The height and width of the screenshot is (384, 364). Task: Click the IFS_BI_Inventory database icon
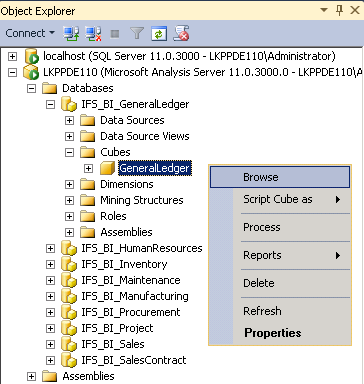69,264
